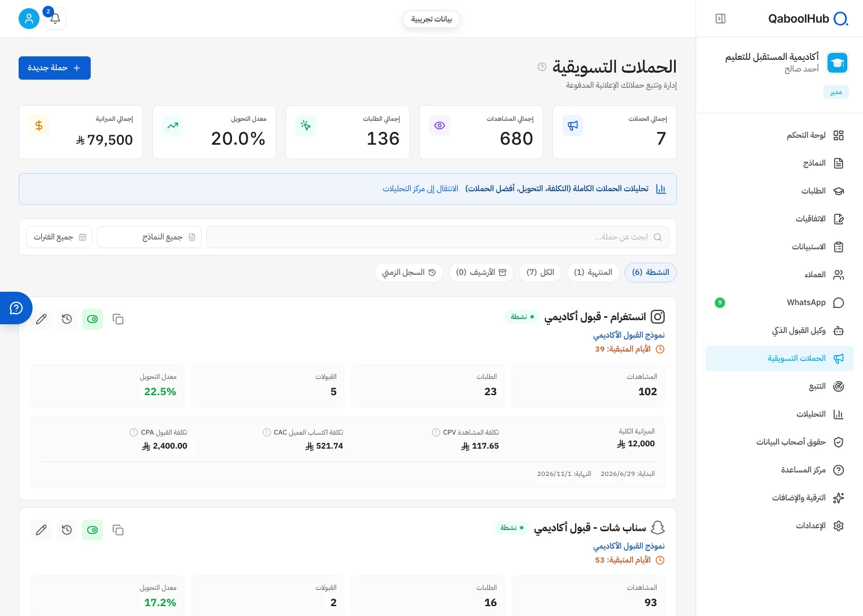Click the QaboolHub logo
This screenshot has height=616, width=863.
(x=808, y=19)
